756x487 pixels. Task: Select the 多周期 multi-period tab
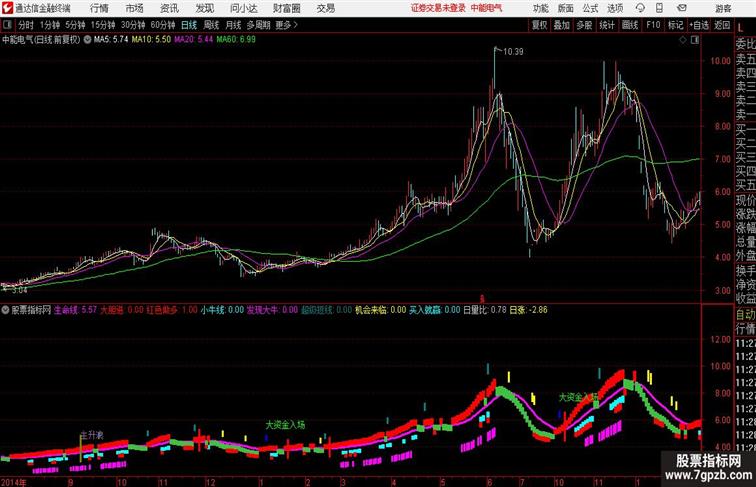(x=258, y=25)
